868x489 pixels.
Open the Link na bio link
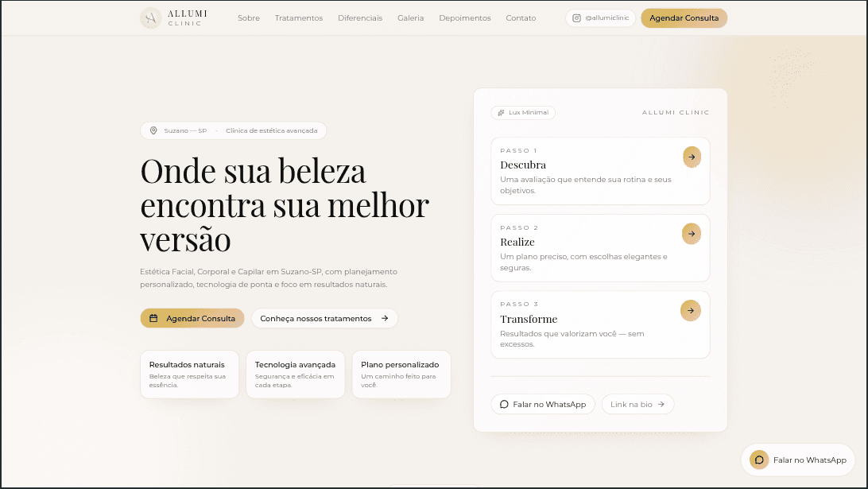[x=637, y=404]
